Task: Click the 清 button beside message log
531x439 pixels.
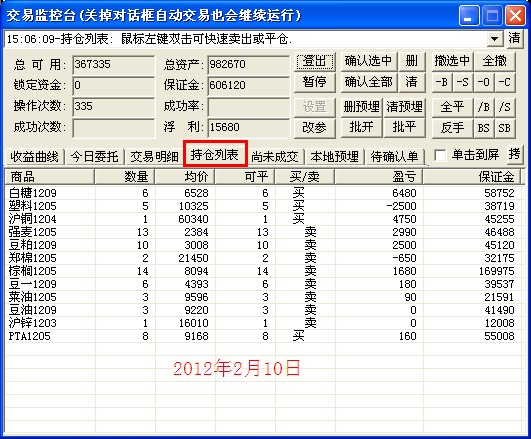Action: [x=514, y=38]
